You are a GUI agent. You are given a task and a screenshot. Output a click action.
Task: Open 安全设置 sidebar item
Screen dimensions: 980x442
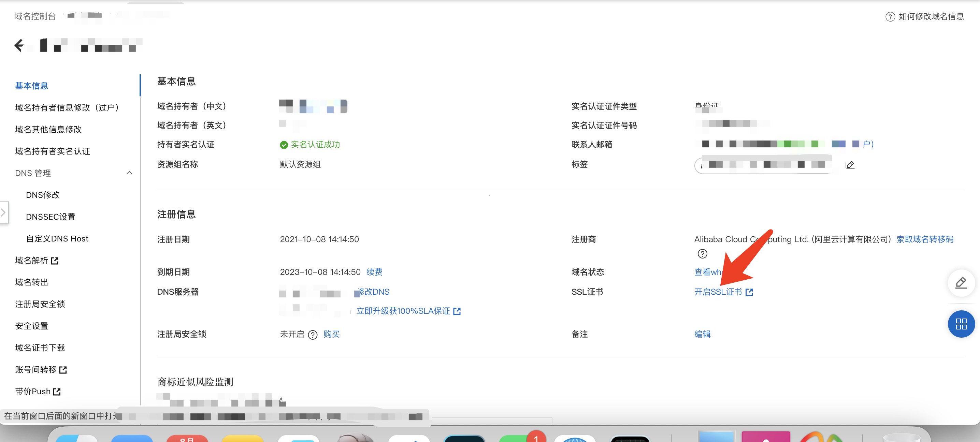(32, 326)
